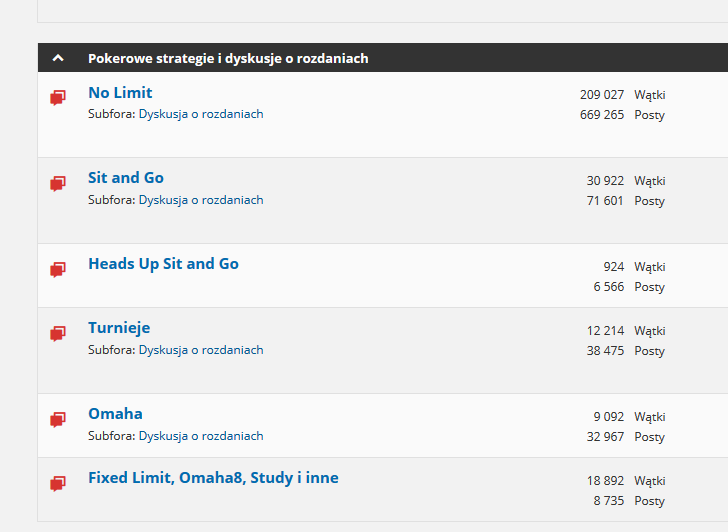Open the Heads Up Sit and Go forum

(x=163, y=264)
